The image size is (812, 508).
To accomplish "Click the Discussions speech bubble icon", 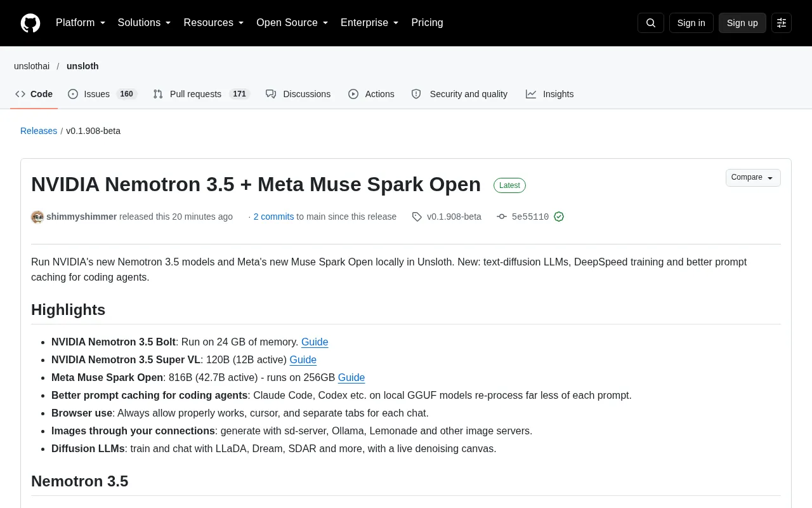I will [271, 94].
